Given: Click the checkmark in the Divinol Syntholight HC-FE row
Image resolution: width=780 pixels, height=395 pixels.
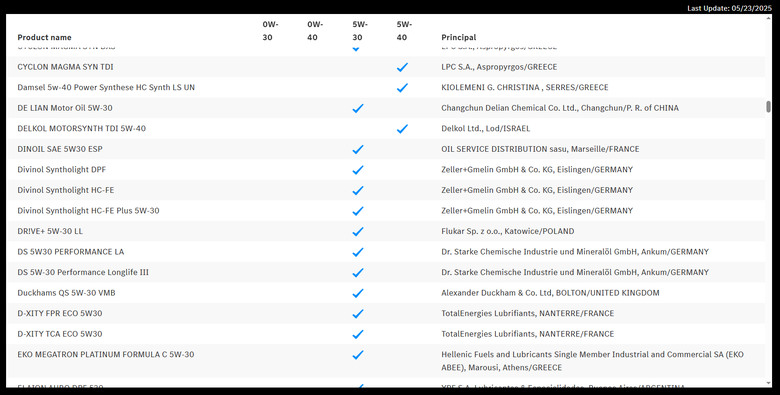Looking at the screenshot, I should pyautogui.click(x=358, y=191).
